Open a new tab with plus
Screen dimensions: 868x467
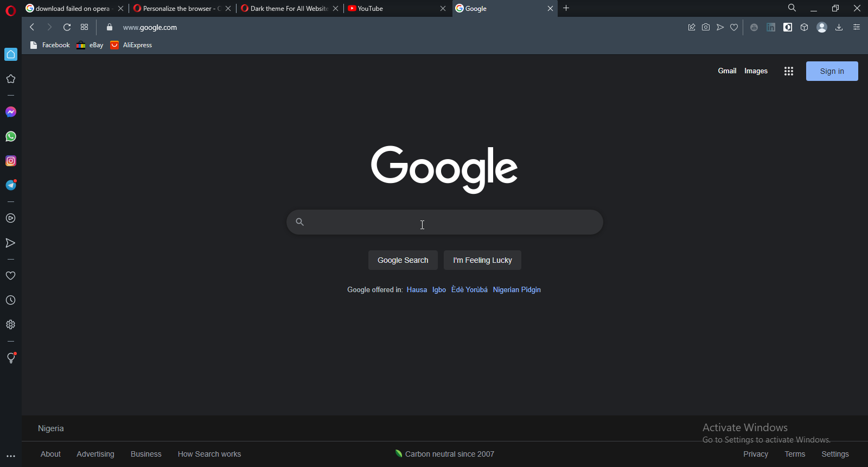[x=566, y=8]
